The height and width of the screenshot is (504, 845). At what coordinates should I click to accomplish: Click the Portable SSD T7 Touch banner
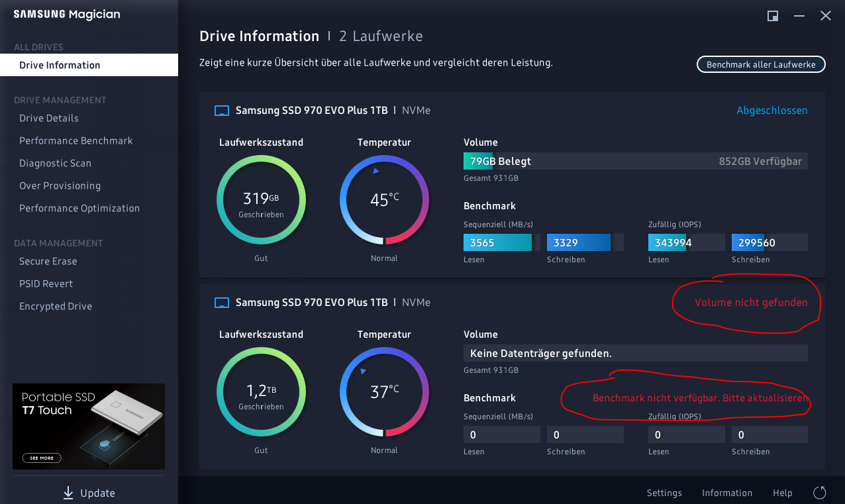coord(89,427)
